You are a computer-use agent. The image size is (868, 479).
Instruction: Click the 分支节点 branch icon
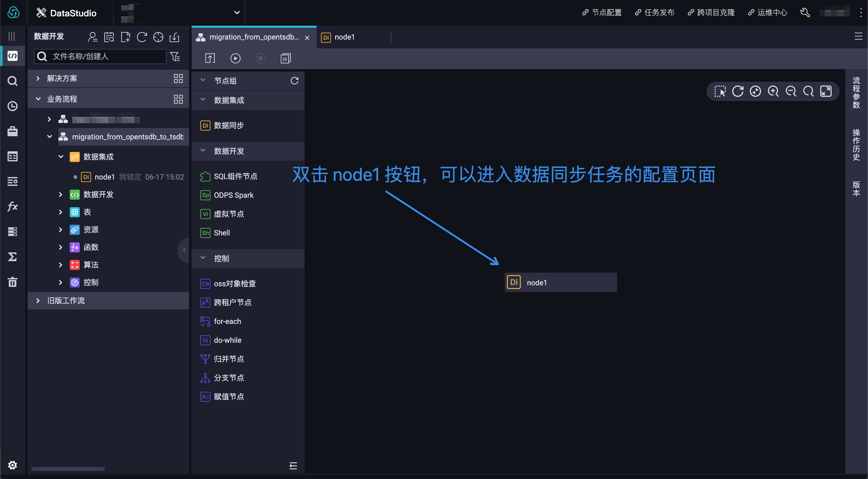[205, 378]
